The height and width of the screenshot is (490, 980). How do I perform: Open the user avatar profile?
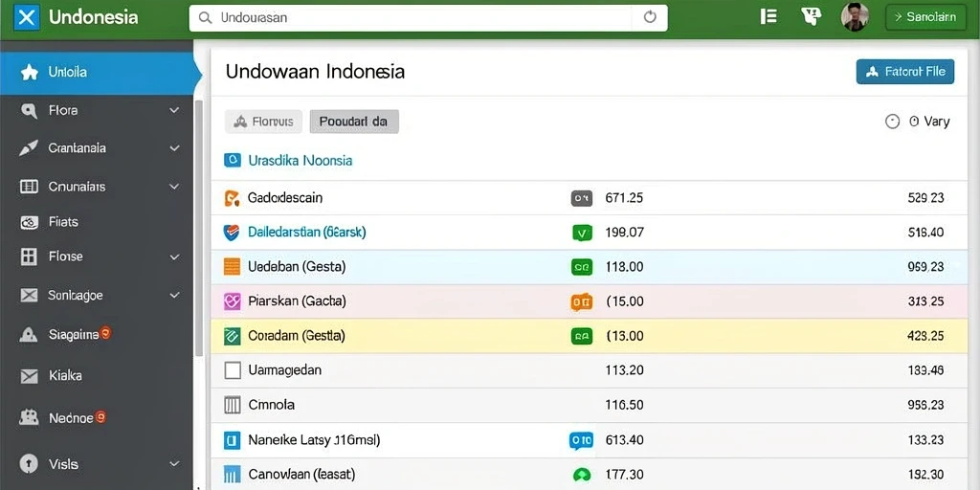tap(855, 17)
